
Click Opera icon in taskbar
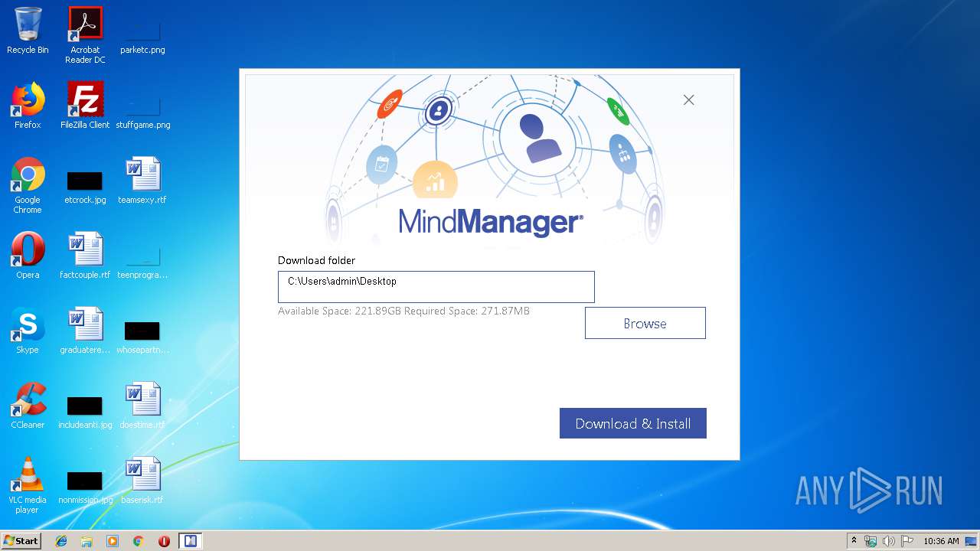click(x=164, y=541)
